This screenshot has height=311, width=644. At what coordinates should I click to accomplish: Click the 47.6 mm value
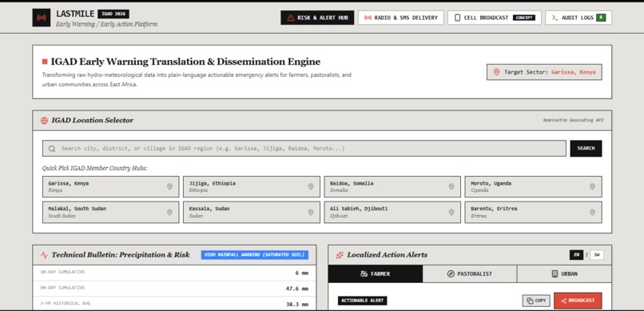(x=297, y=289)
